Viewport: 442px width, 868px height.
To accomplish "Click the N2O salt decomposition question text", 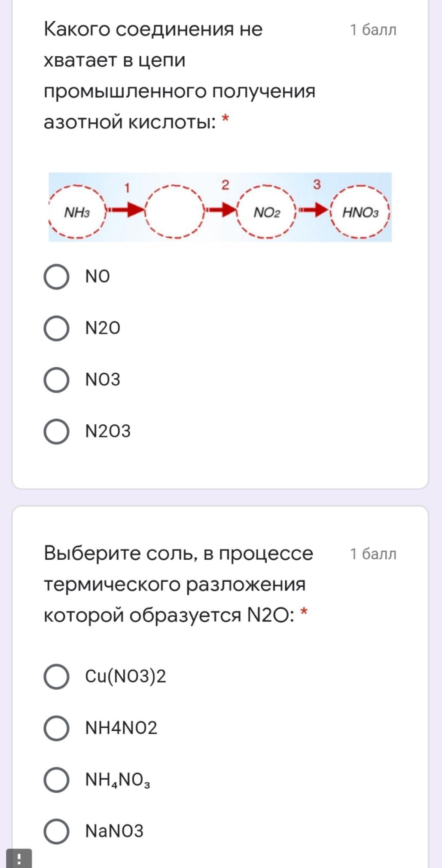I will click(x=178, y=584).
